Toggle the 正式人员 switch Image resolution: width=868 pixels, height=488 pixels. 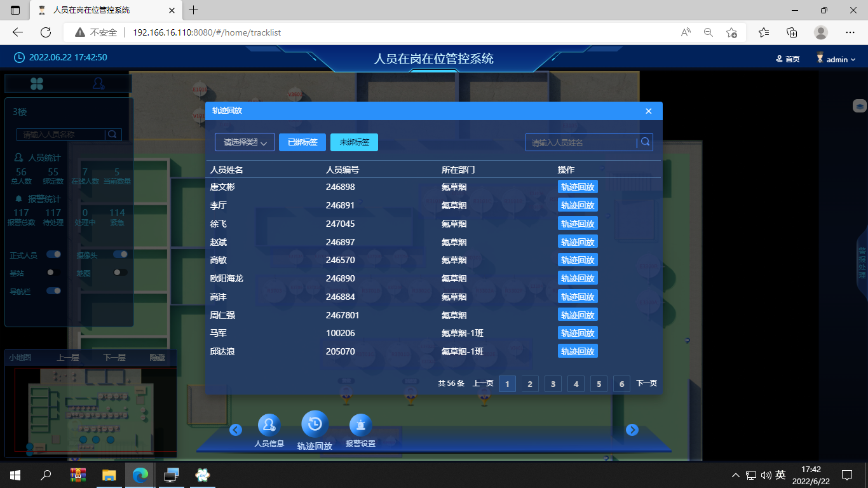click(54, 254)
